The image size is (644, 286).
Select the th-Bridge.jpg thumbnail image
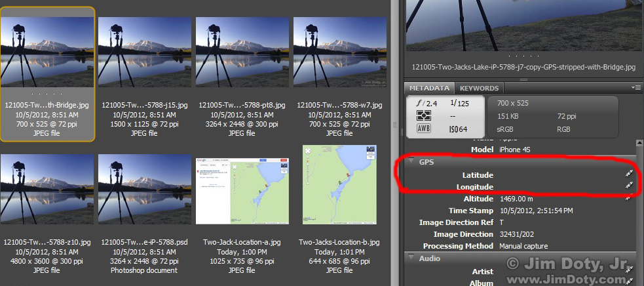click(x=47, y=52)
